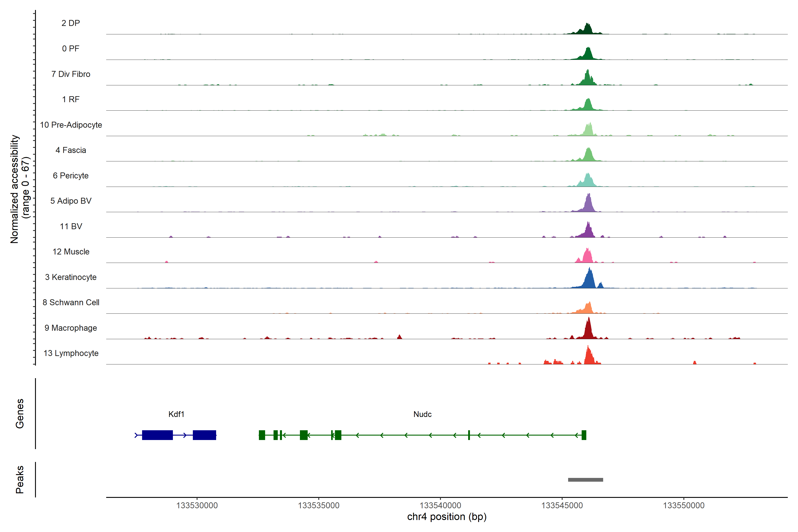The width and height of the screenshot is (798, 532).
Task: Click the rightmost green Nudc exon
Action: click(584, 435)
